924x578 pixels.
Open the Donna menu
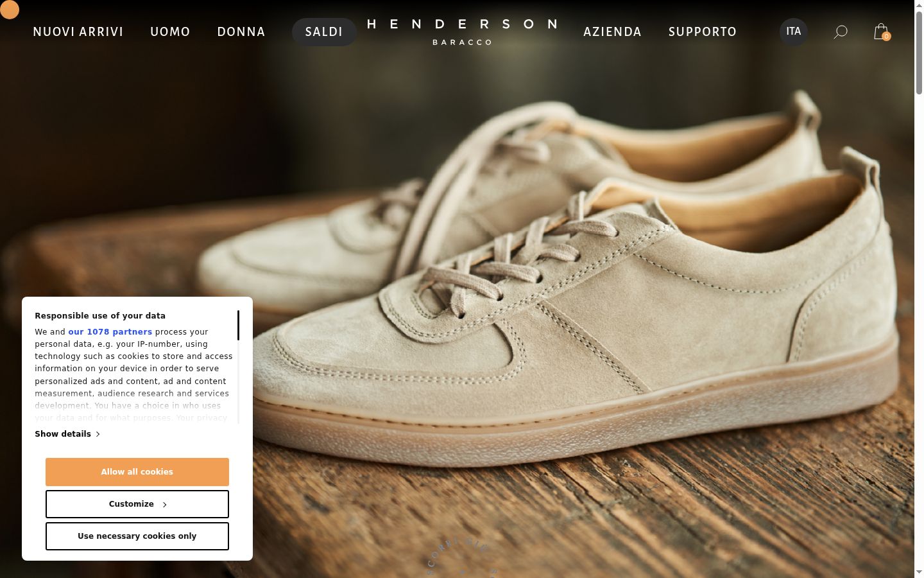pyautogui.click(x=241, y=31)
